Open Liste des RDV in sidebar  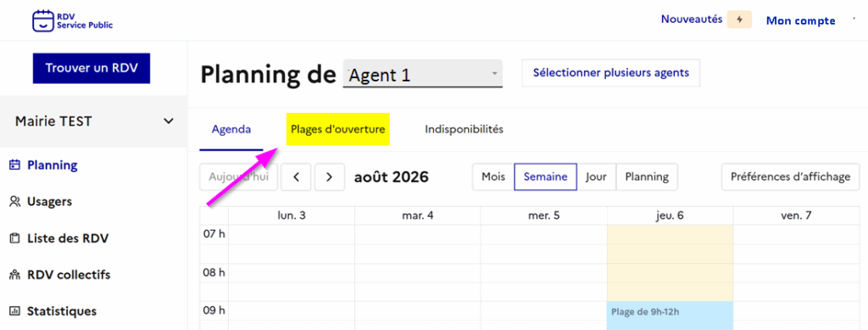68,238
